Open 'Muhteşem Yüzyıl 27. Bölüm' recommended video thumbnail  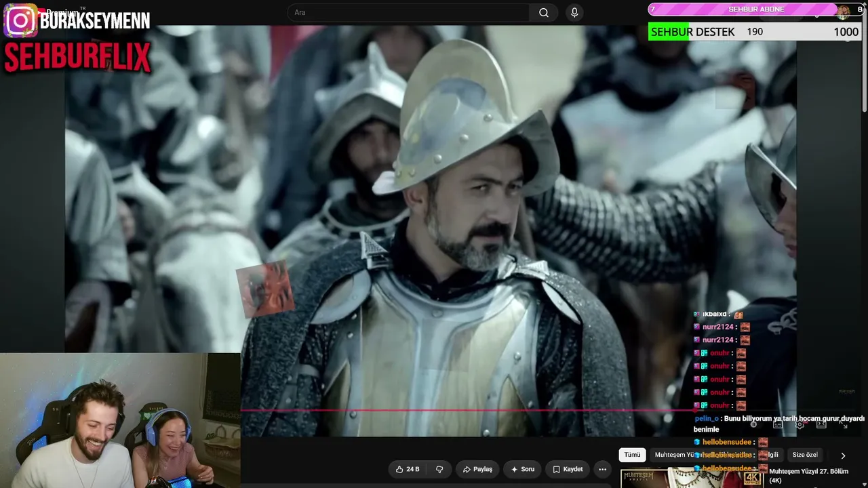click(692, 478)
